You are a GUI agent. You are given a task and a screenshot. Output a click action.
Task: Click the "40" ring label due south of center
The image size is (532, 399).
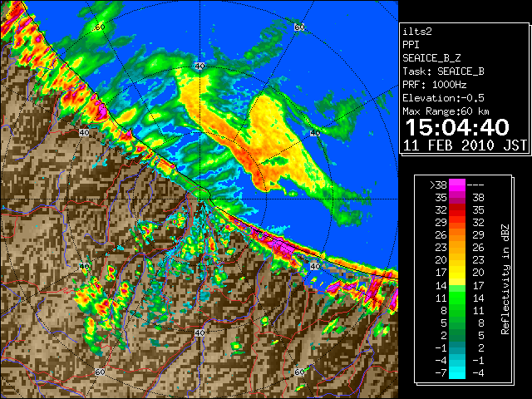199,332
